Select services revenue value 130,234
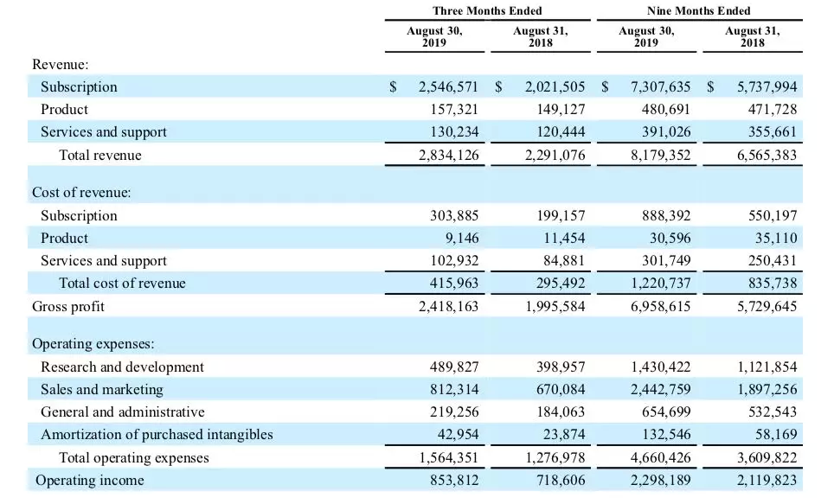 tap(454, 132)
